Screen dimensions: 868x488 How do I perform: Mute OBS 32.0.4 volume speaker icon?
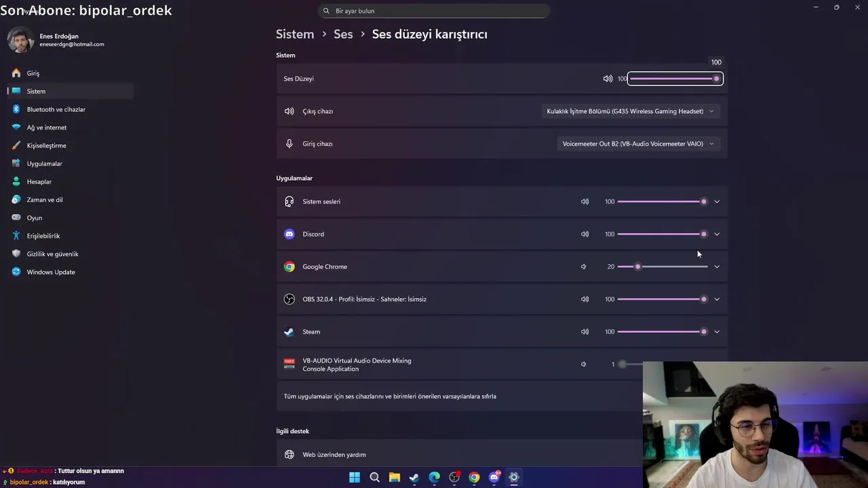tap(585, 299)
